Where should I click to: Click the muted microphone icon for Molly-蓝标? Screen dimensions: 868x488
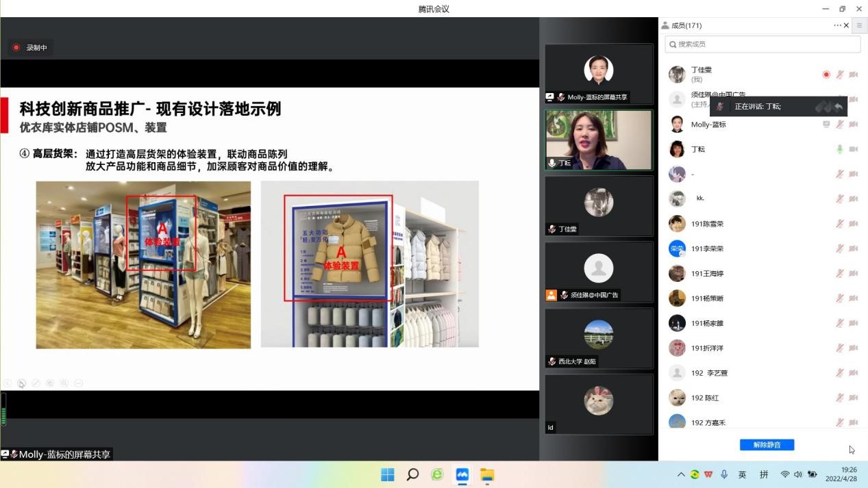click(x=839, y=124)
